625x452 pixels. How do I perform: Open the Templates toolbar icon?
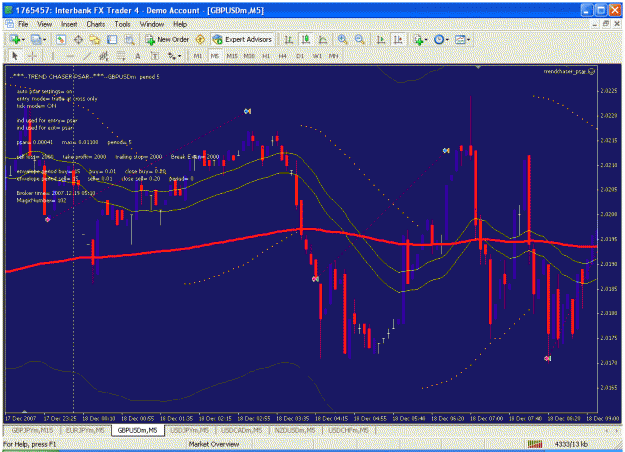[460, 39]
